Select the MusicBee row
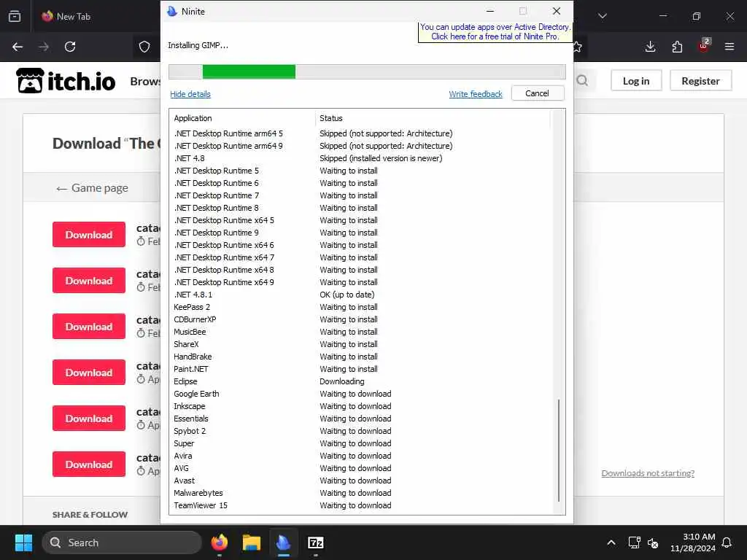The height and width of the screenshot is (560, 747). (361, 332)
